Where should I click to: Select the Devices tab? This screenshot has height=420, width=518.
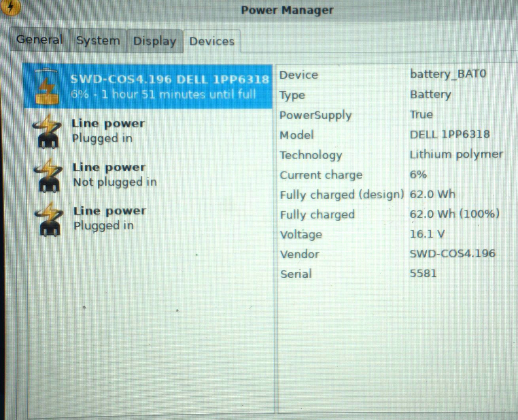pyautogui.click(x=212, y=41)
